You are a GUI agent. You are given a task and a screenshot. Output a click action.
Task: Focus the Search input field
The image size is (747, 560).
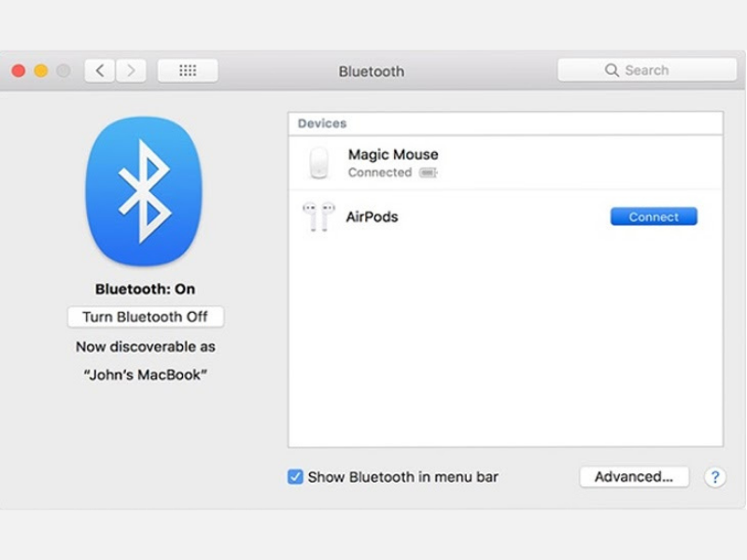click(647, 70)
